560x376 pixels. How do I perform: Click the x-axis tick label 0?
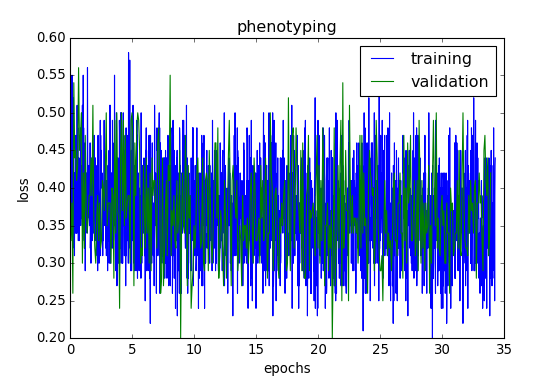click(x=71, y=350)
